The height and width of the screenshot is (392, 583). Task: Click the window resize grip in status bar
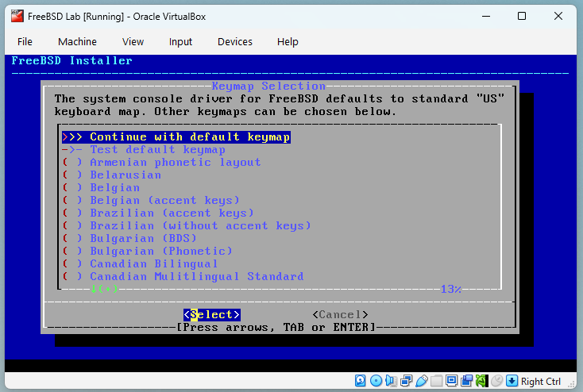[x=571, y=384]
